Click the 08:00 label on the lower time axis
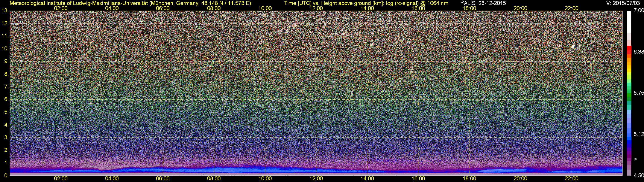 click(214, 179)
